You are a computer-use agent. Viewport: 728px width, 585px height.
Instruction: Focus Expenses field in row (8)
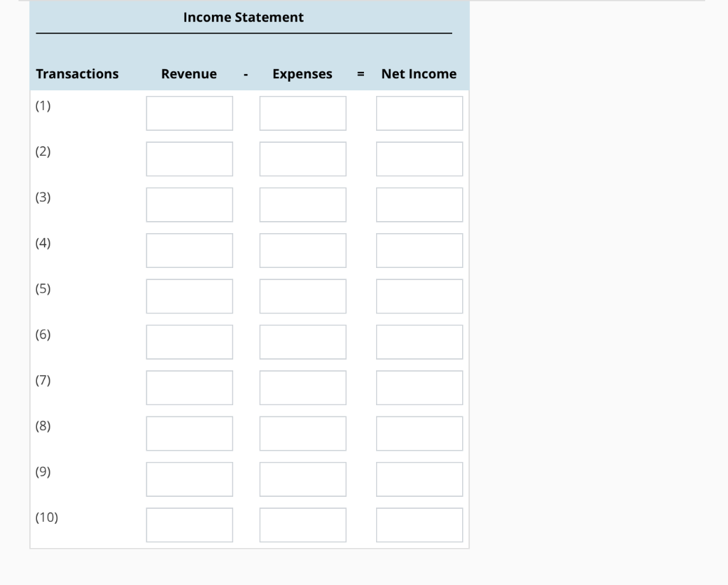click(303, 434)
